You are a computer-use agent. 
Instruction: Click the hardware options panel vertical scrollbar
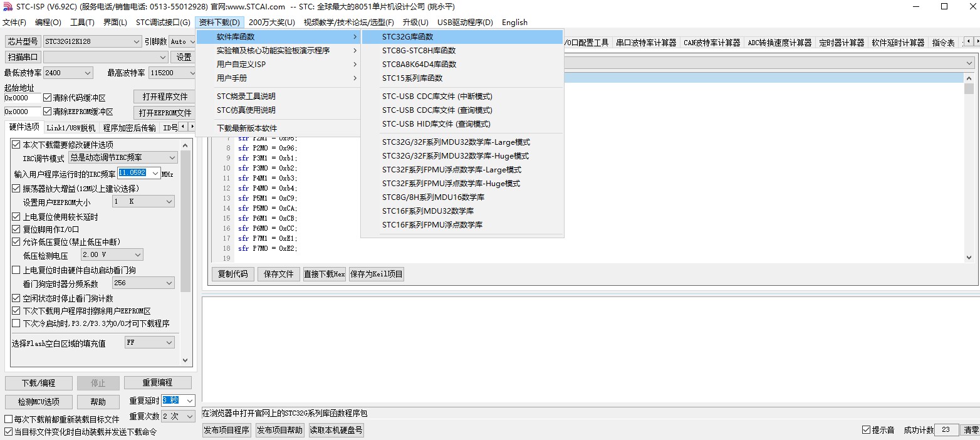[x=185, y=253]
